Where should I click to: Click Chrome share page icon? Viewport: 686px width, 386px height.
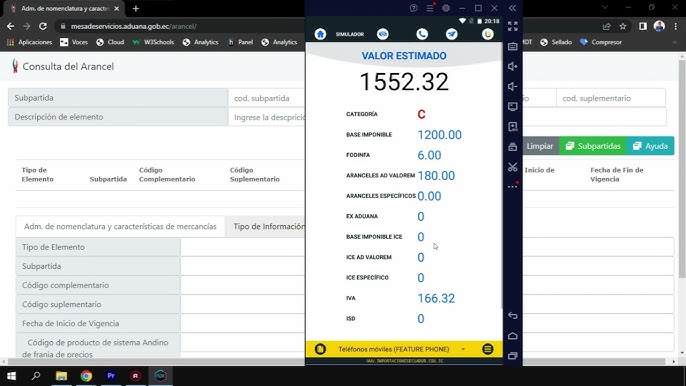tap(606, 26)
